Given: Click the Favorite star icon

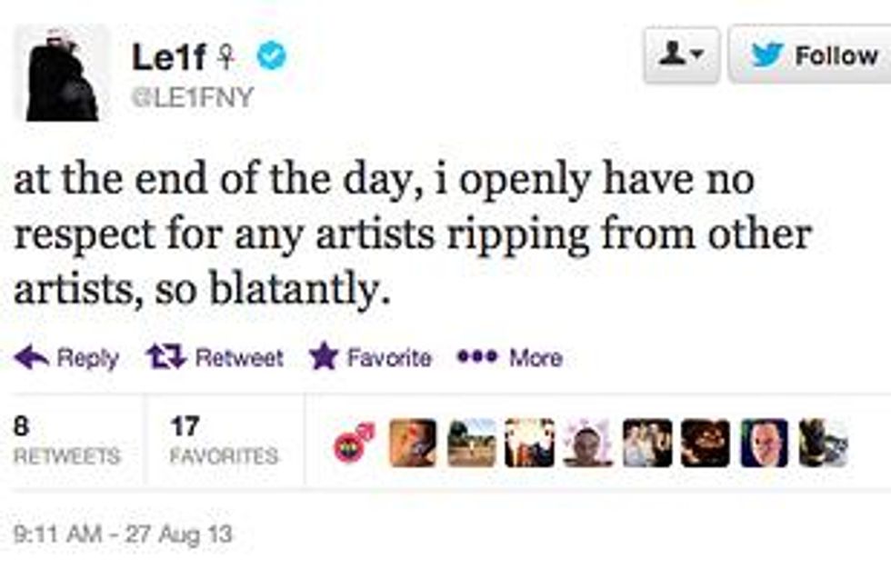Looking at the screenshot, I should pyautogui.click(x=323, y=357).
